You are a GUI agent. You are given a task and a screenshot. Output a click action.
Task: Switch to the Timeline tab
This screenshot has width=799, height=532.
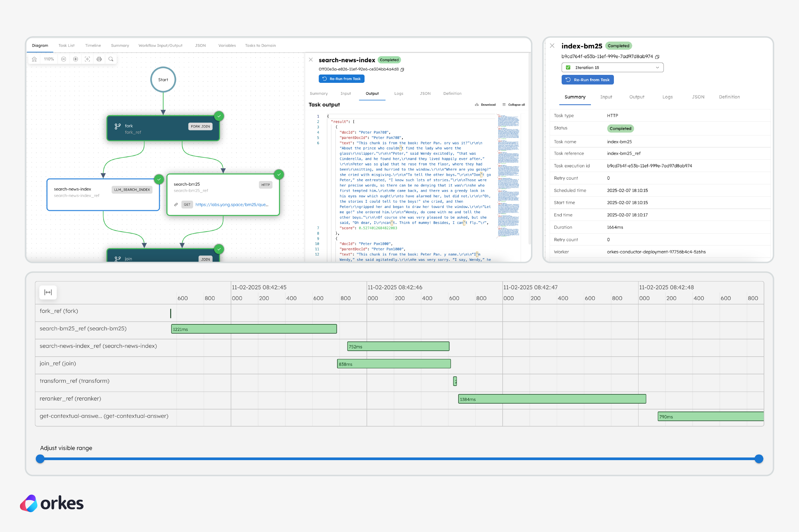pos(93,46)
